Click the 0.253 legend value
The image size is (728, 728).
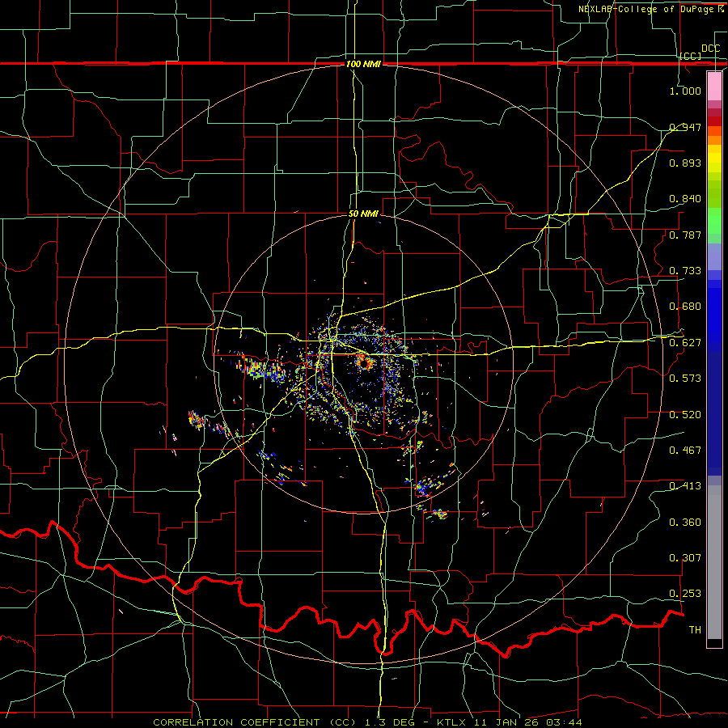[x=685, y=594]
